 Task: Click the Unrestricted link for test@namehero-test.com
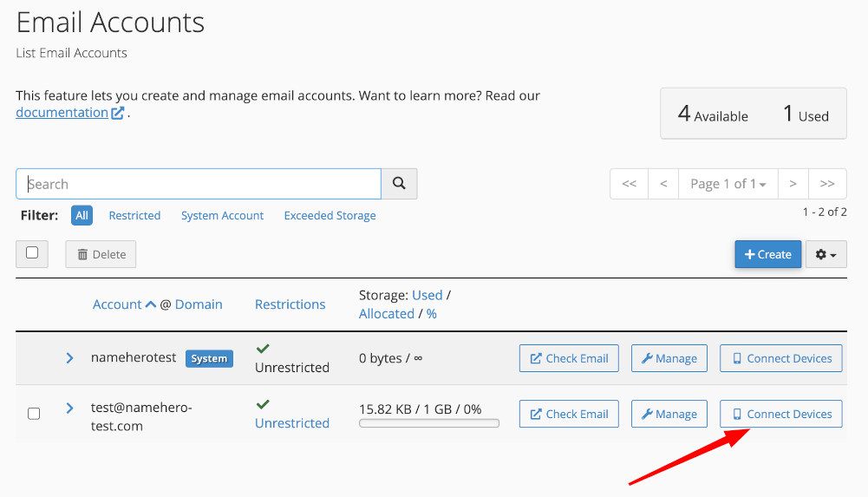pos(292,423)
